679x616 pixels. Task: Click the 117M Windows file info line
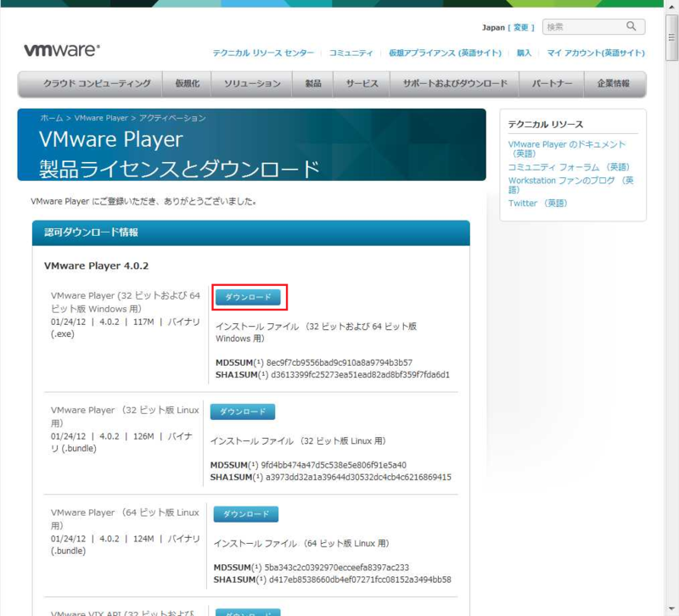click(x=125, y=328)
